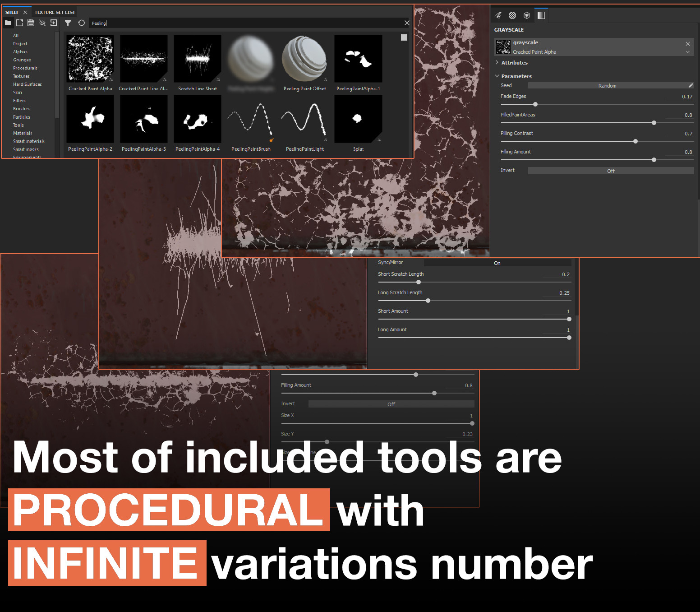Open the brush stroke properties tab icon
The height and width of the screenshot is (612, 700).
[x=498, y=15]
